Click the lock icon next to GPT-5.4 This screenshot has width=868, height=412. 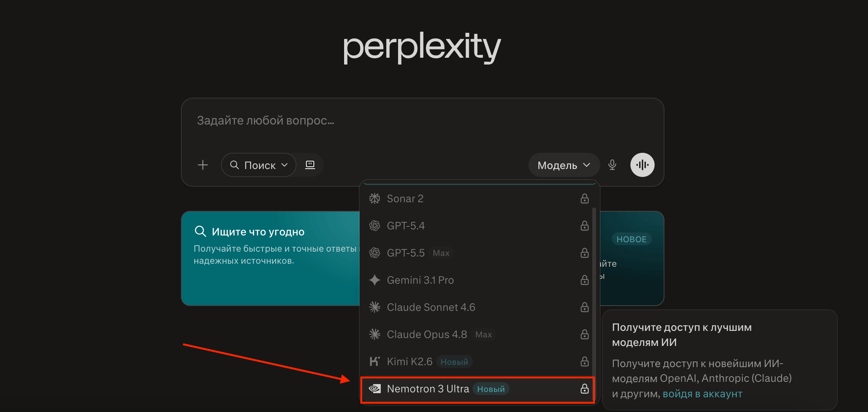[x=585, y=226]
